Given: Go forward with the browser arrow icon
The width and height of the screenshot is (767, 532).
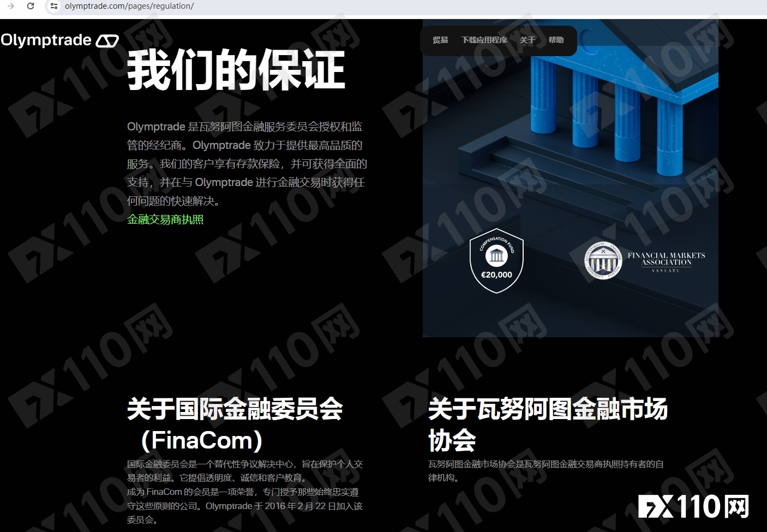Looking at the screenshot, I should tap(11, 6).
